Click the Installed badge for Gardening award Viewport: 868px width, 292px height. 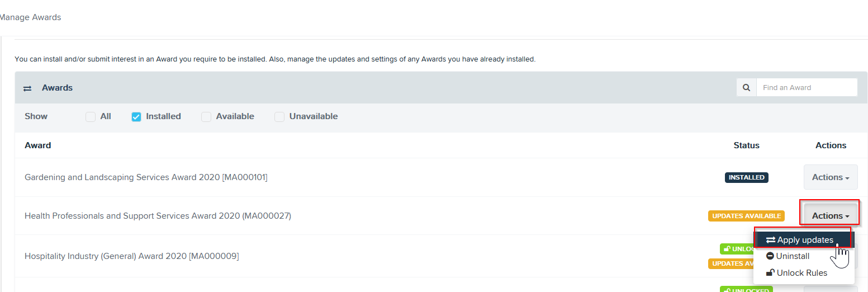(x=747, y=177)
